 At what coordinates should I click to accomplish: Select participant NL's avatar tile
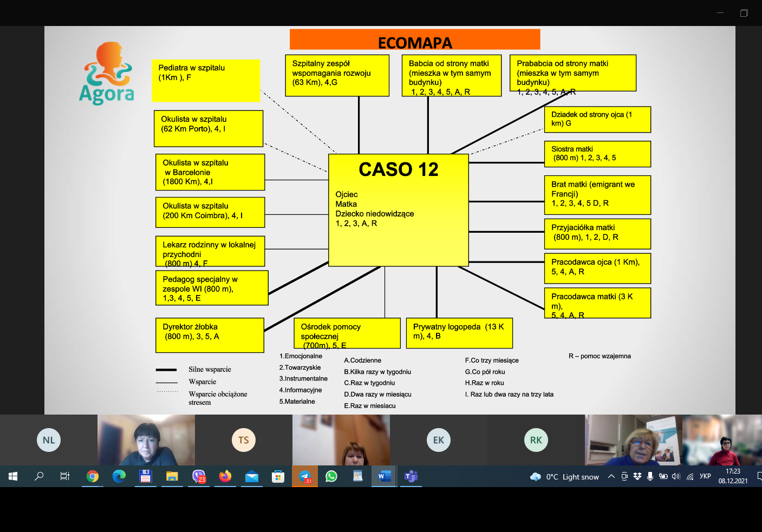49,440
